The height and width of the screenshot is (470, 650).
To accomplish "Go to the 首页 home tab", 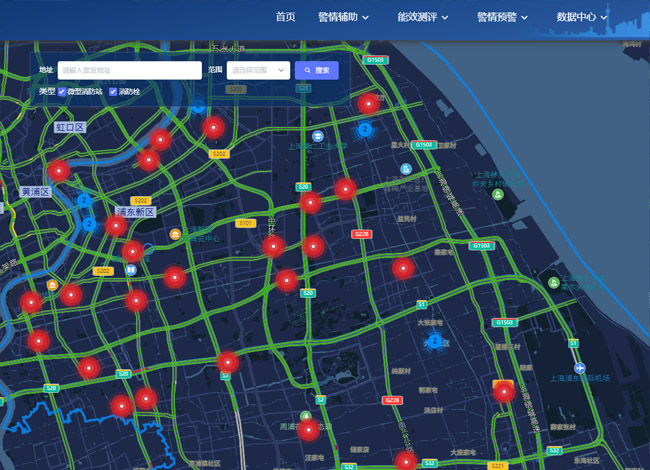I will coord(286,17).
